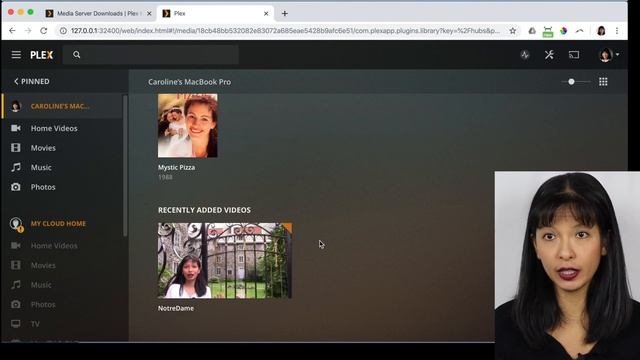
Task: Click the PLEX logo
Action: [42, 55]
